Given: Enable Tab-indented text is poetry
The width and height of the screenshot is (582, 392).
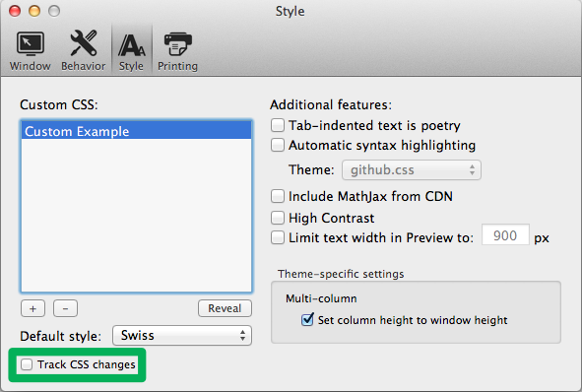Looking at the screenshot, I should pos(278,125).
